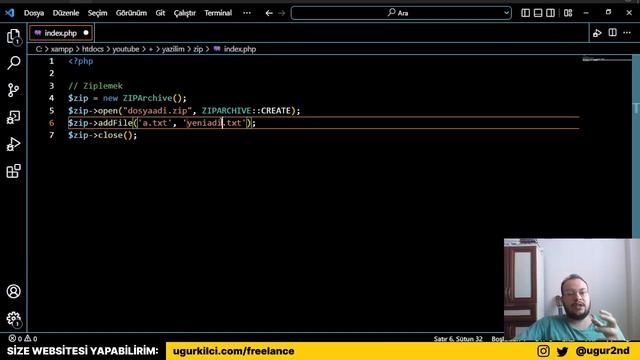Viewport: 640px width, 360px height.
Task: Click htdocs in the breadcrumb
Action: pos(93,49)
